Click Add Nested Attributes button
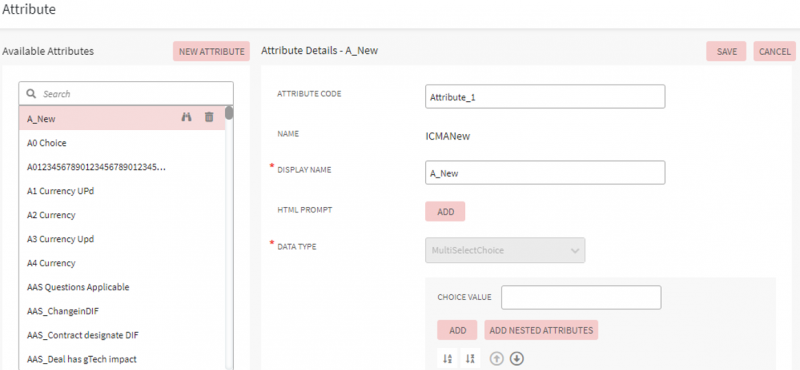This screenshot has height=370, width=800. pyautogui.click(x=541, y=330)
